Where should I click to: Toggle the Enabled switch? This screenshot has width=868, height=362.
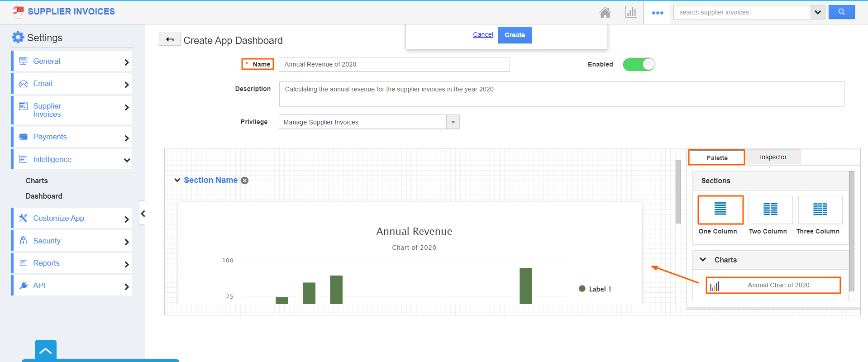[639, 64]
